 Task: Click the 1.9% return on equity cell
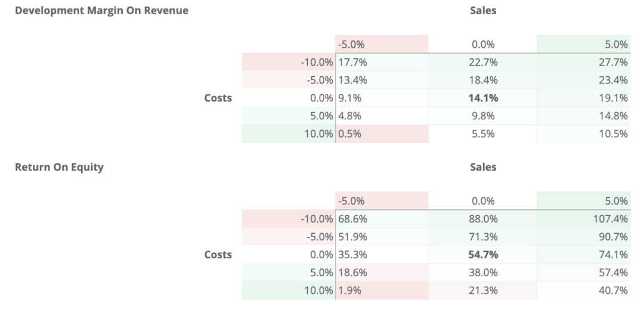[x=382, y=290]
